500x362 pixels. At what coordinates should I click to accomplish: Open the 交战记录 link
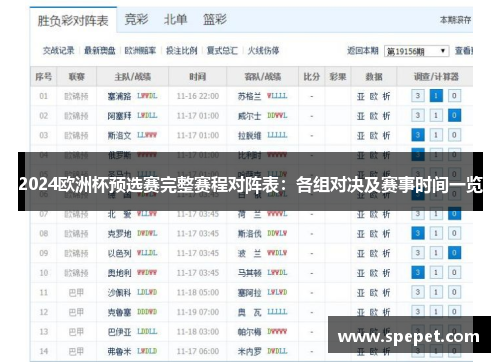click(x=58, y=51)
